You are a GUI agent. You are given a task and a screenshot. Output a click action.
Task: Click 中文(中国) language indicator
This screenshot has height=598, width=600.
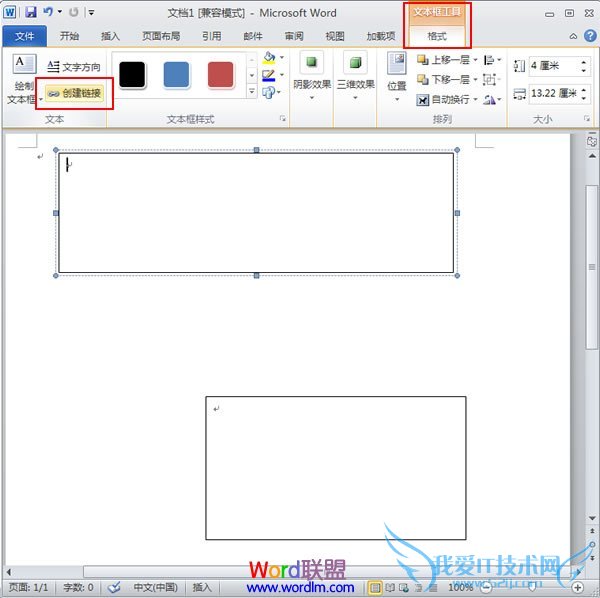pos(155,587)
